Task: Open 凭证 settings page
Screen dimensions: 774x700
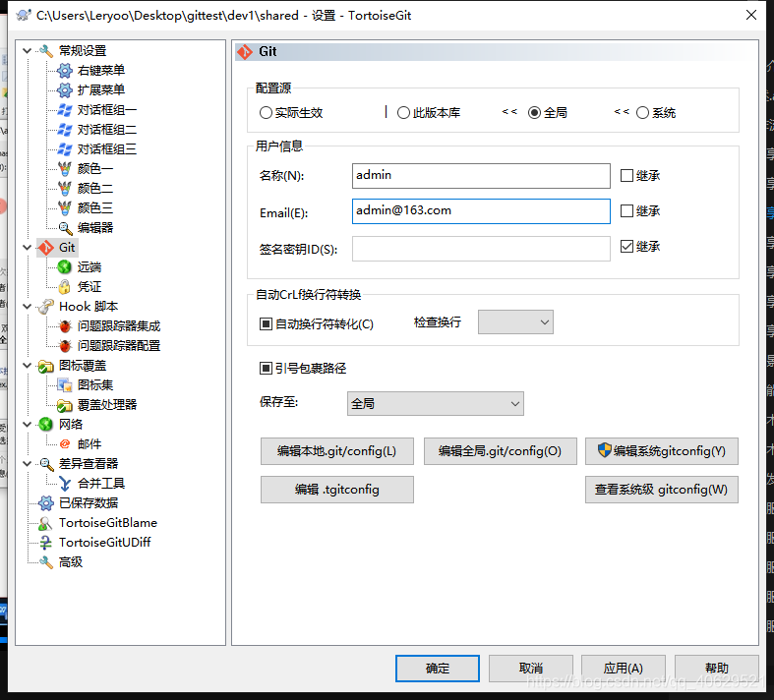Action: (x=89, y=287)
